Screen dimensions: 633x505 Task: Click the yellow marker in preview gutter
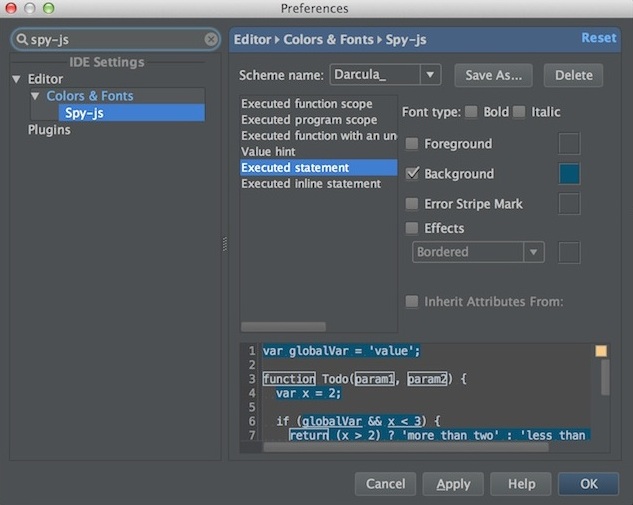click(601, 351)
